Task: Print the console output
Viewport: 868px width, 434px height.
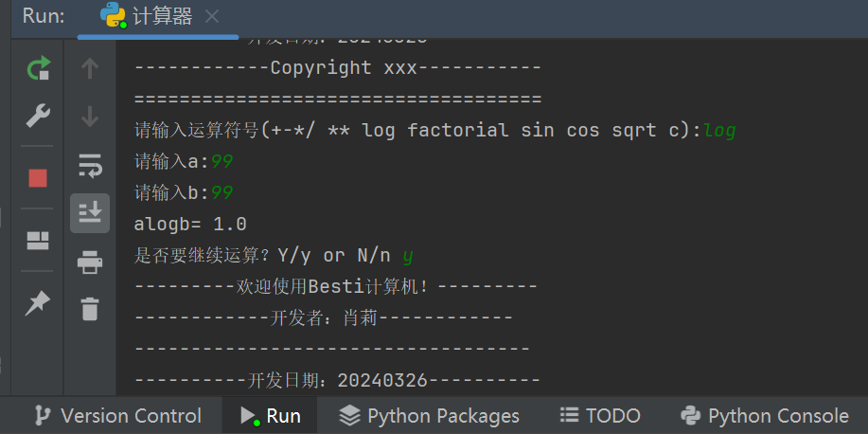Action: click(90, 262)
